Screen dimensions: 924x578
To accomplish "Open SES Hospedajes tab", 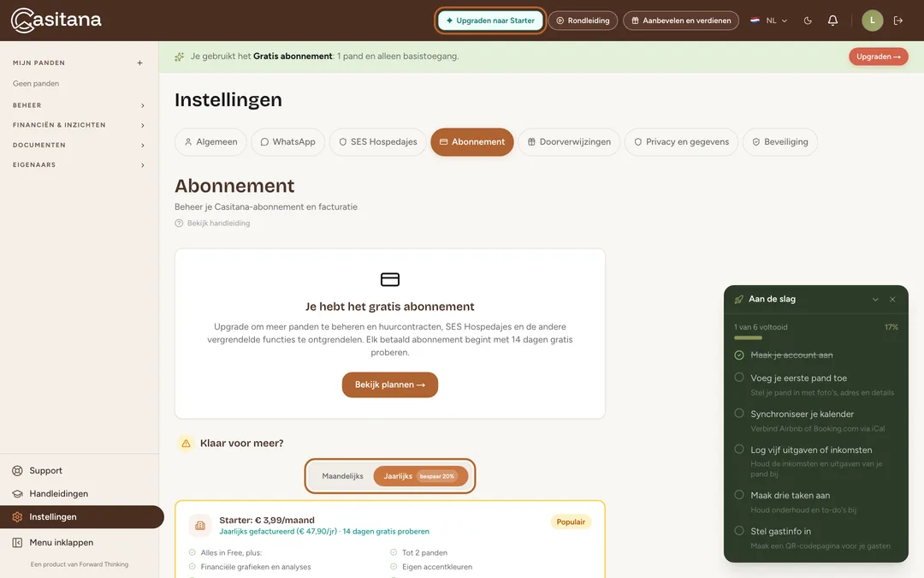I will pos(378,142).
